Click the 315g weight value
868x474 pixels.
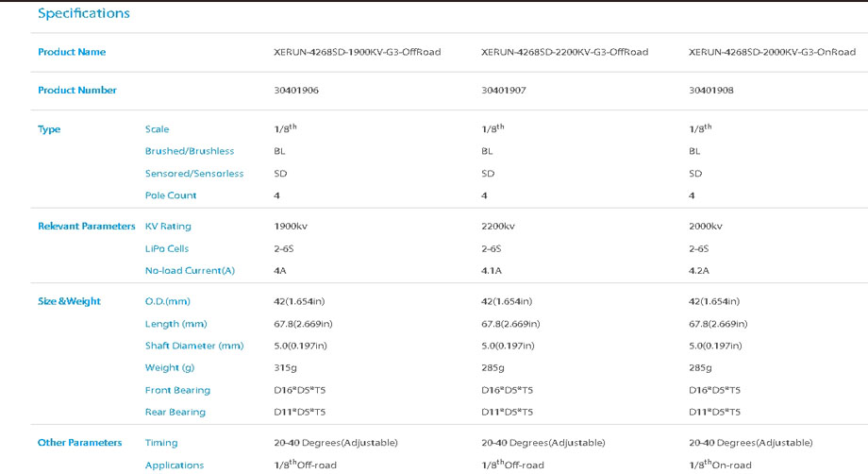point(285,367)
